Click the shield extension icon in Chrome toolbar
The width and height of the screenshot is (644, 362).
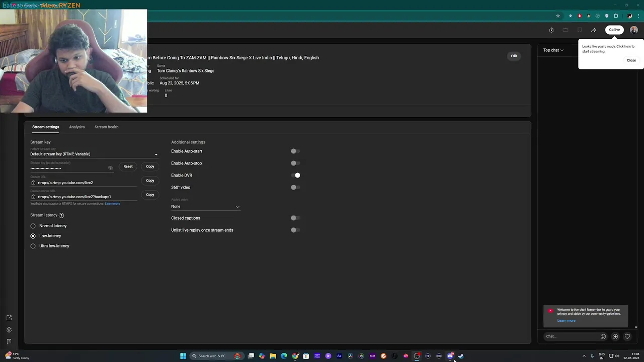[607, 16]
